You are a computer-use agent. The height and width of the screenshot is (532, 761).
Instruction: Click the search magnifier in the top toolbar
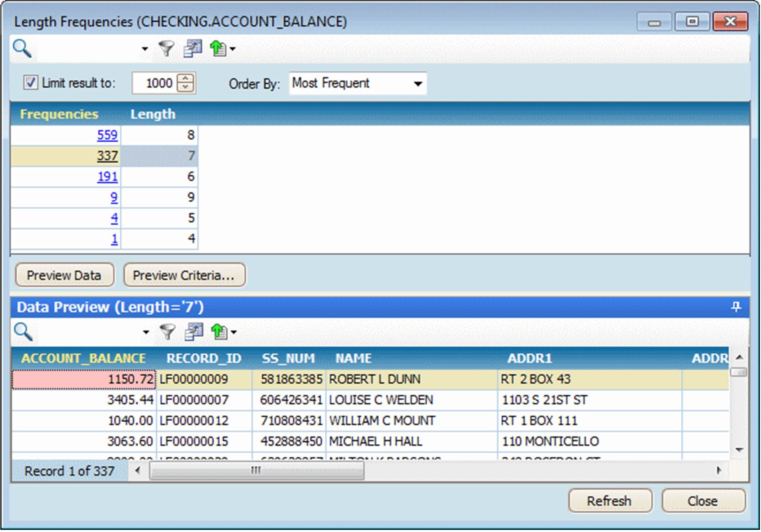click(x=22, y=49)
